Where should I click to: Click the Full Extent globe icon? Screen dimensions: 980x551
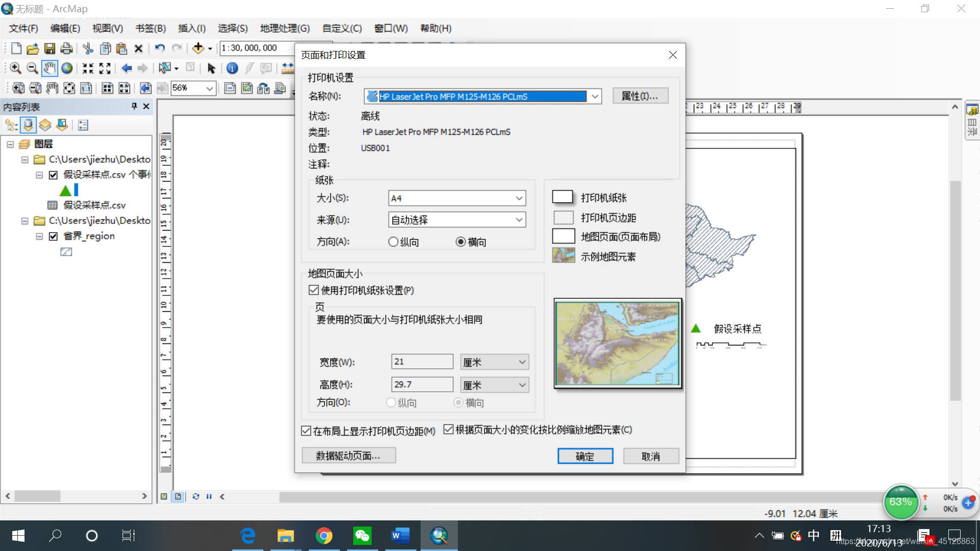click(x=67, y=68)
